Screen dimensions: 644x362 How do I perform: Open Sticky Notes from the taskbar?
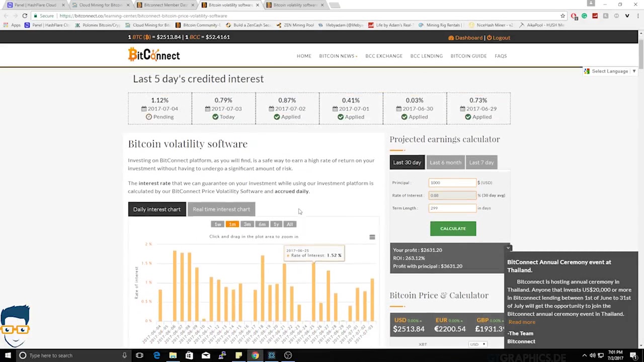pyautogui.click(x=238, y=355)
